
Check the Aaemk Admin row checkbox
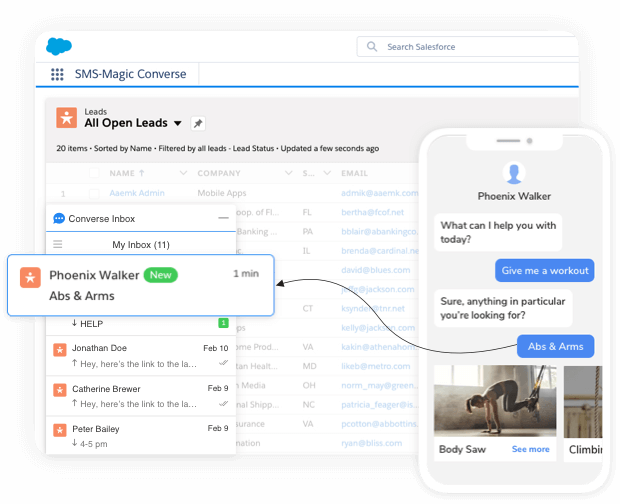[x=94, y=193]
